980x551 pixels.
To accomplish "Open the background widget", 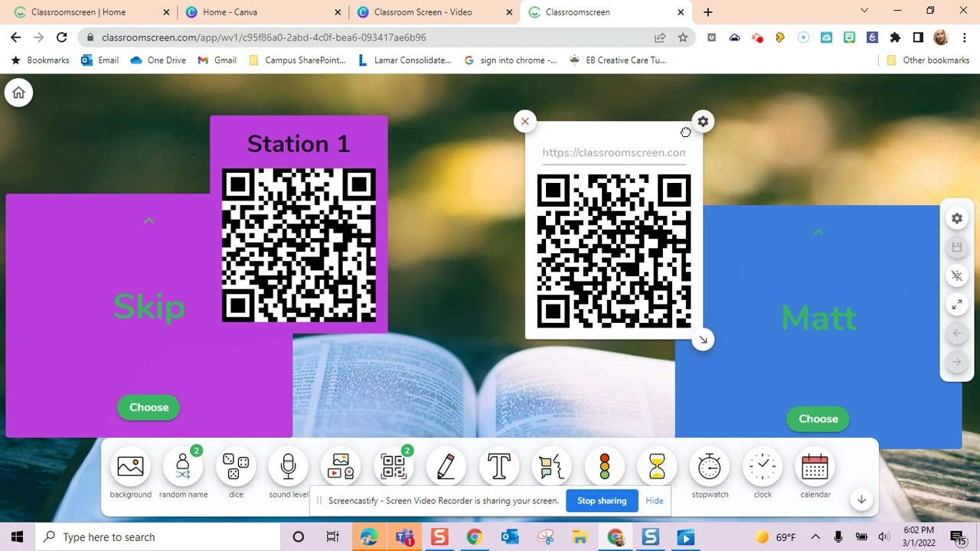I will point(130,467).
